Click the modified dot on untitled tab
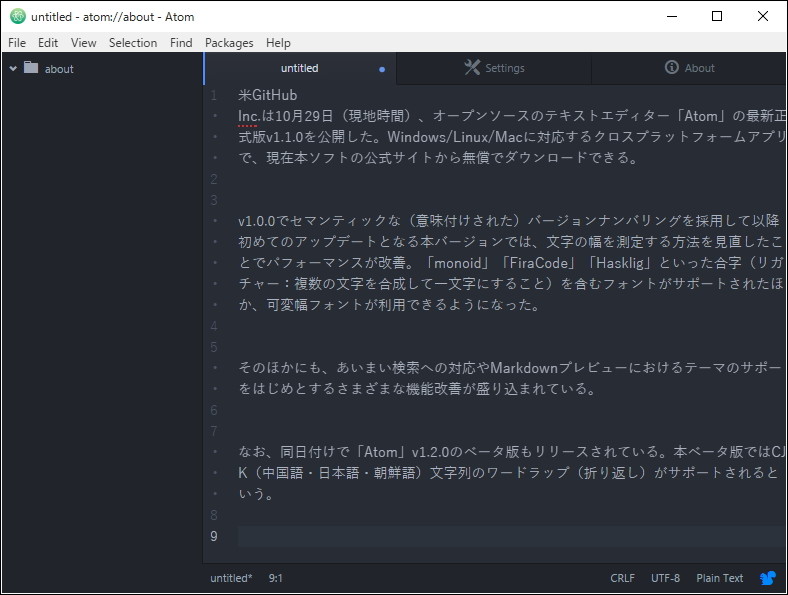This screenshot has height=595, width=788. pos(382,69)
